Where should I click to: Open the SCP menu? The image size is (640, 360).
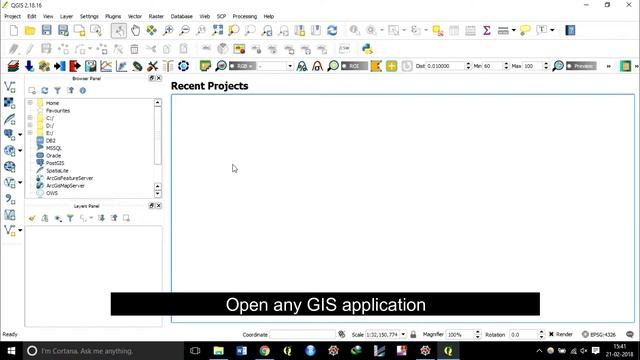coord(221,16)
